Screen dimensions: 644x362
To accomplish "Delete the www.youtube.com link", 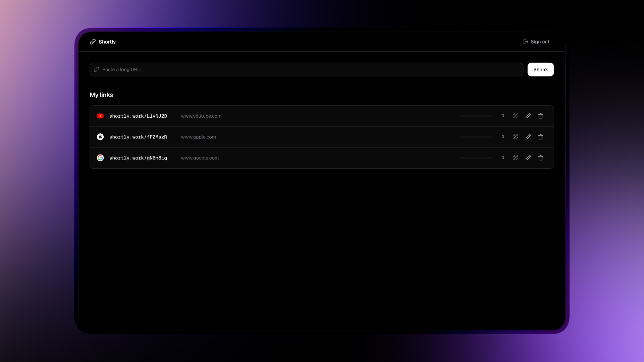I will (541, 116).
